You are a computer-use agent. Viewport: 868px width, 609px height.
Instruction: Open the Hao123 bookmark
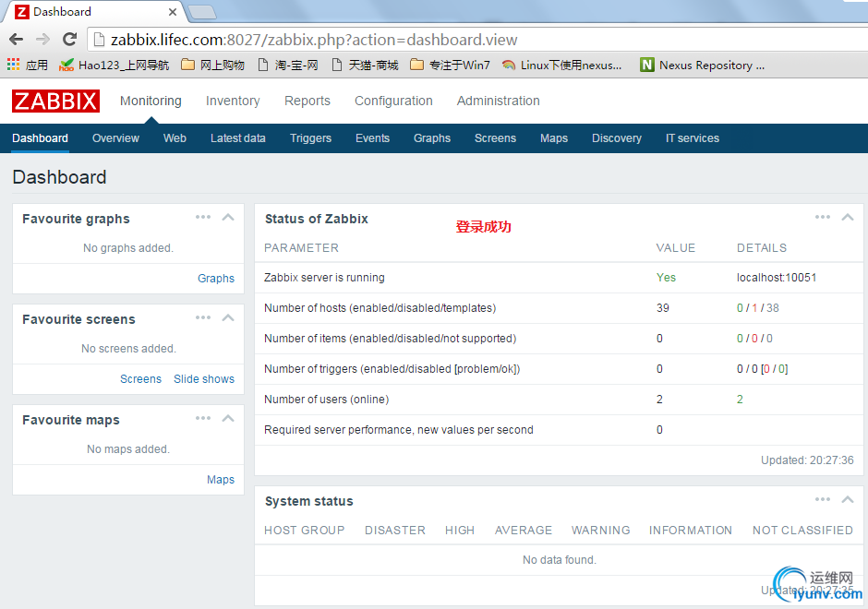(114, 66)
